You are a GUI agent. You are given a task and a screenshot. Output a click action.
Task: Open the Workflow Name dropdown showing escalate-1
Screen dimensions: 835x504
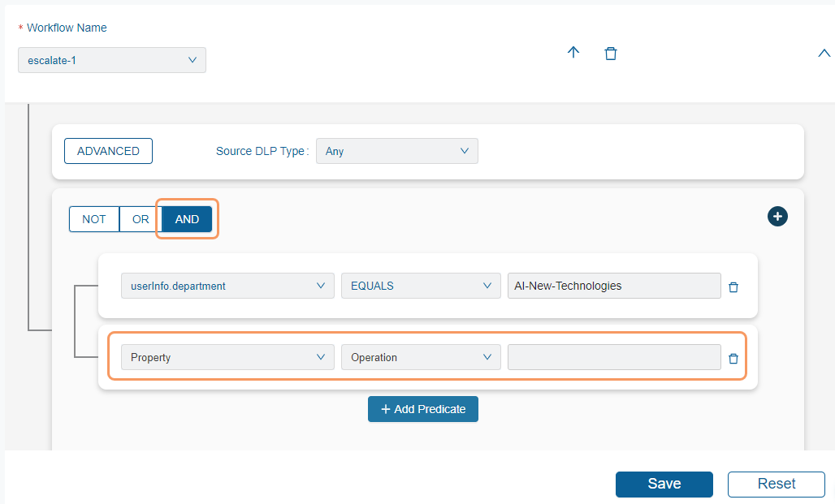111,59
